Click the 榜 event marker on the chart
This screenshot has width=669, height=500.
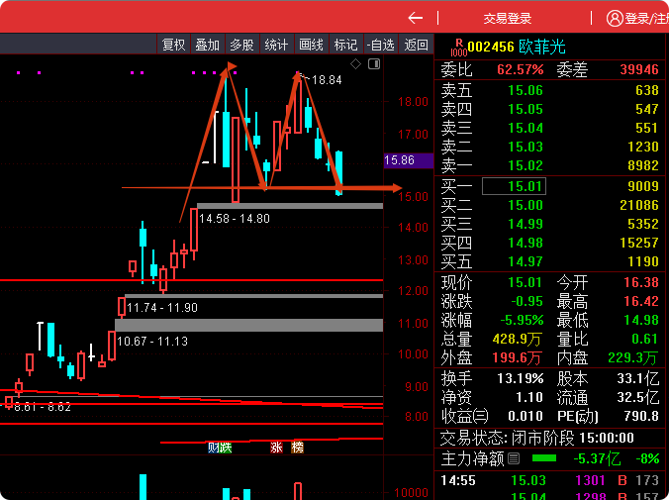coord(297,448)
